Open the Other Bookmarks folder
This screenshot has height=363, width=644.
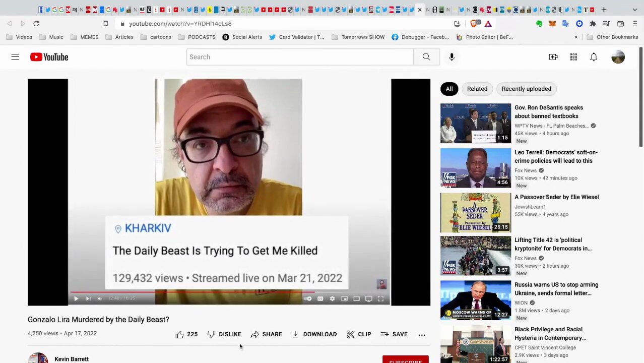tap(612, 37)
